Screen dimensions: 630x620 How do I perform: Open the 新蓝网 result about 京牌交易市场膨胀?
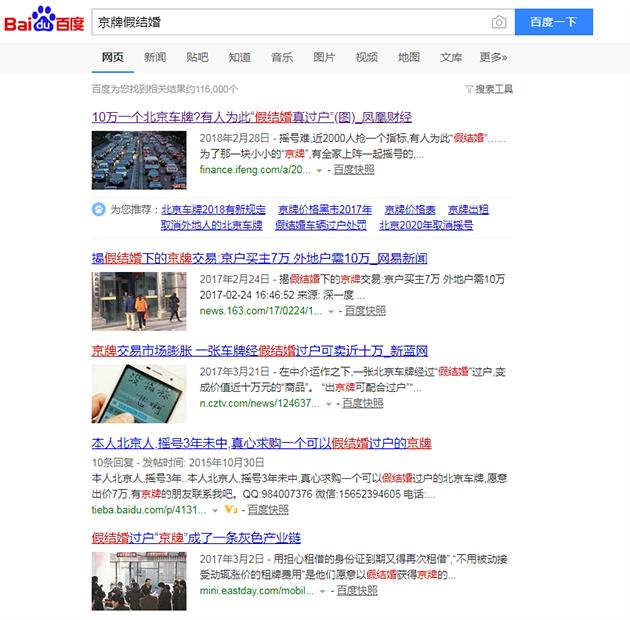pyautogui.click(x=260, y=351)
